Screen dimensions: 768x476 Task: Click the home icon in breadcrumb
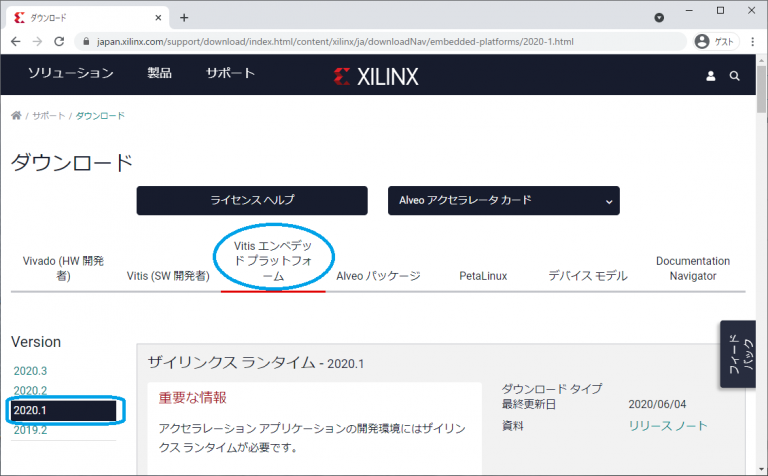(x=16, y=116)
